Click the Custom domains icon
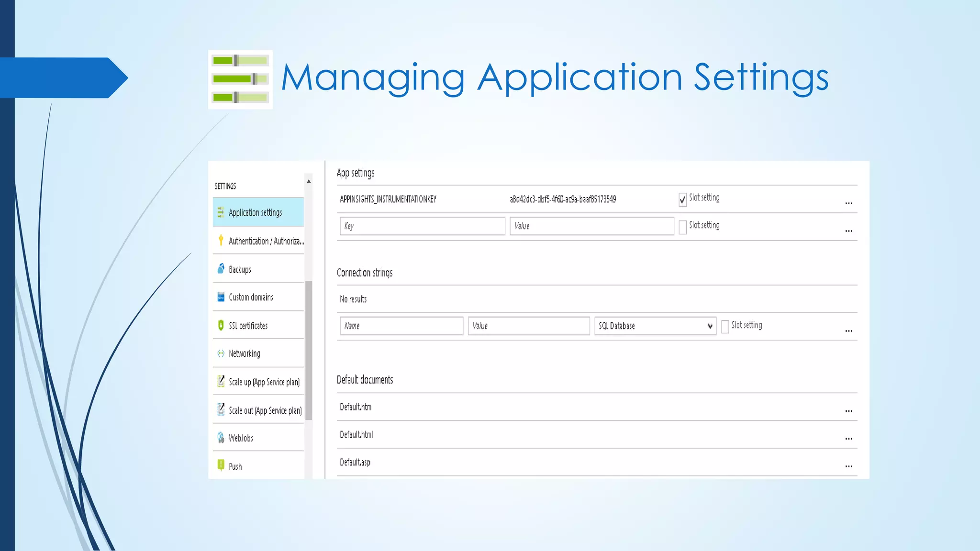This screenshot has width=980, height=551. [221, 297]
